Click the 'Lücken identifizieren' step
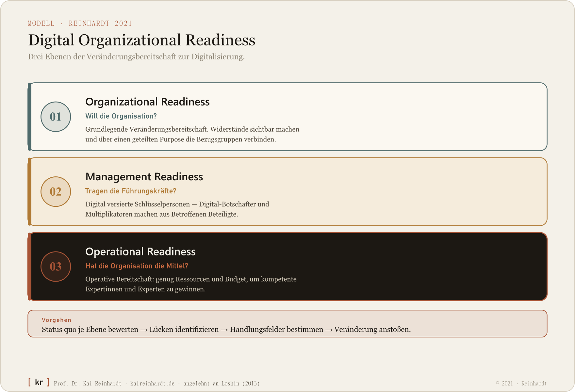The height and width of the screenshot is (392, 575). click(184, 330)
